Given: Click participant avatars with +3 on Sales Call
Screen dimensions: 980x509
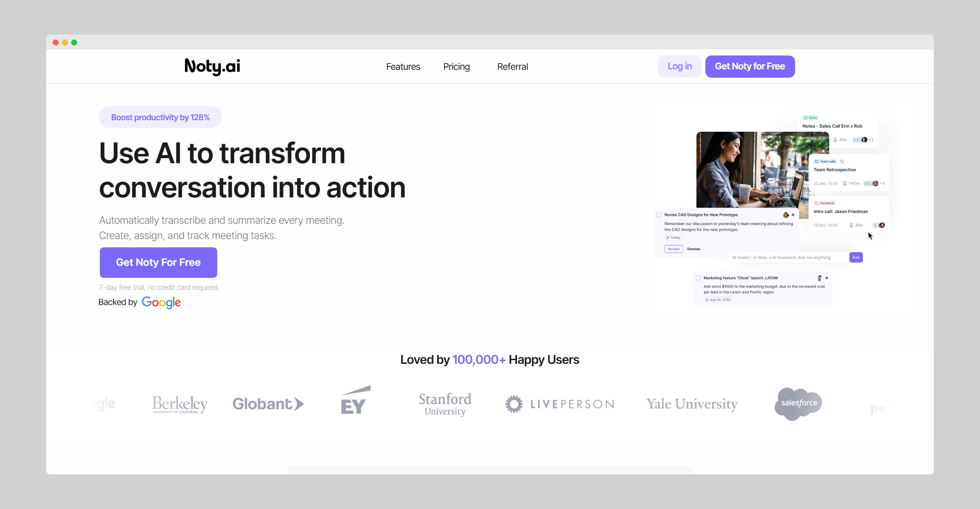Looking at the screenshot, I should 863,140.
